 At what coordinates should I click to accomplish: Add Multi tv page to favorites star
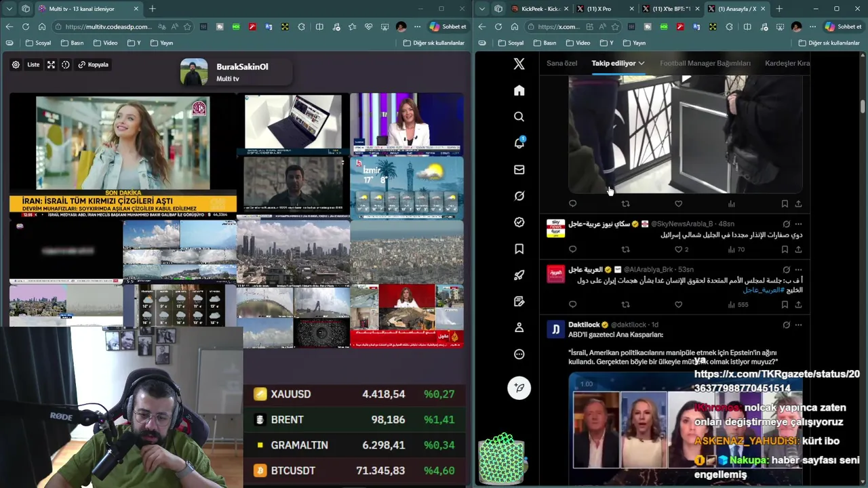point(187,26)
